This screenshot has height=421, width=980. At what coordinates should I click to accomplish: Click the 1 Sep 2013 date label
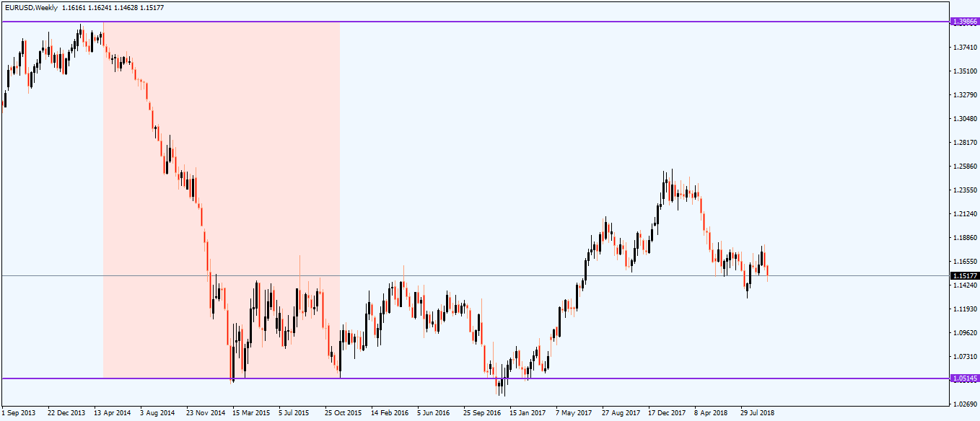(18, 413)
